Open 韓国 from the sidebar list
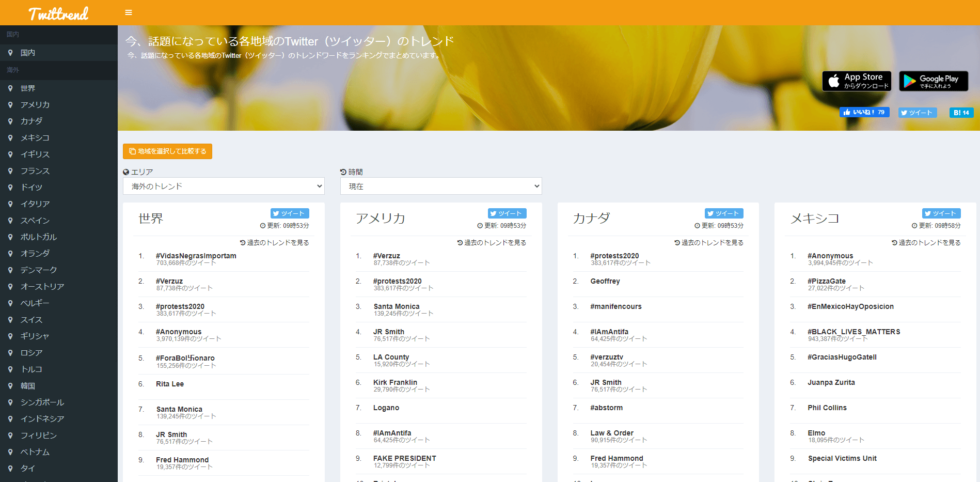Viewport: 980px width, 482px height. point(28,386)
